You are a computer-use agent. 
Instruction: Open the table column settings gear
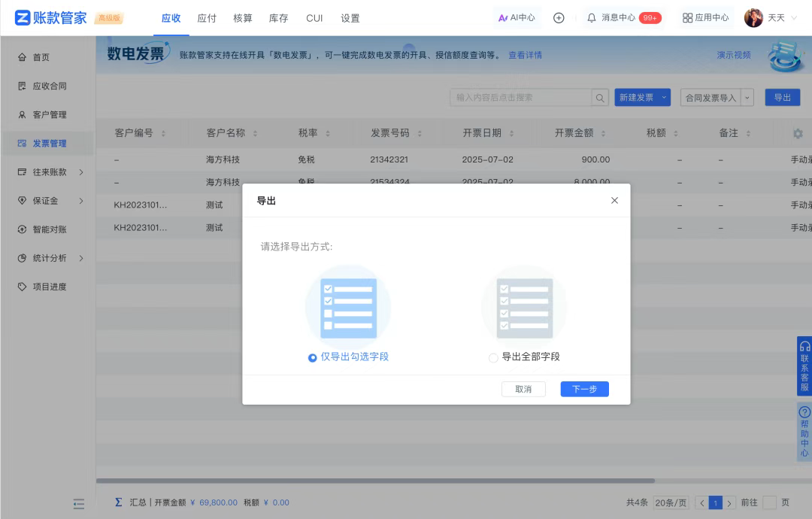point(798,134)
